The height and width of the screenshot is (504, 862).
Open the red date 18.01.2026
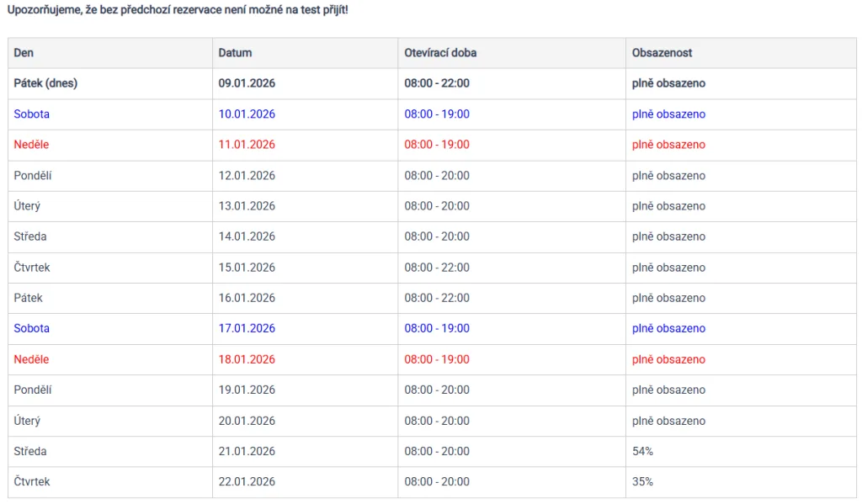click(247, 359)
